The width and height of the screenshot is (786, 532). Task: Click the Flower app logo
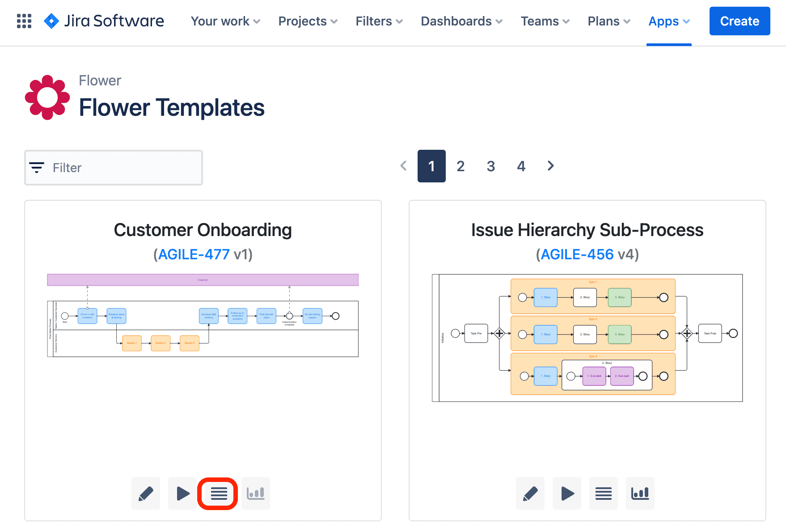pyautogui.click(x=47, y=97)
